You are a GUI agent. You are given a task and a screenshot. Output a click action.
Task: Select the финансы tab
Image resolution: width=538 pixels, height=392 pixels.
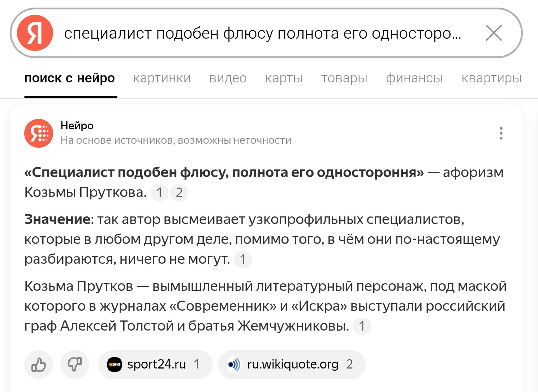coord(414,78)
